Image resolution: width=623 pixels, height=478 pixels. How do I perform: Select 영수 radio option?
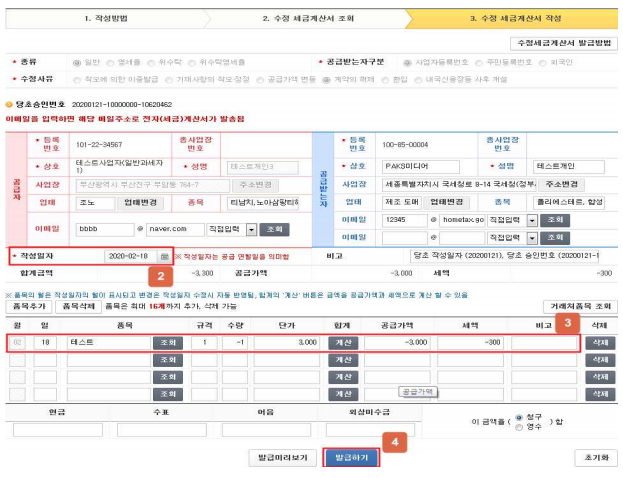point(519,427)
